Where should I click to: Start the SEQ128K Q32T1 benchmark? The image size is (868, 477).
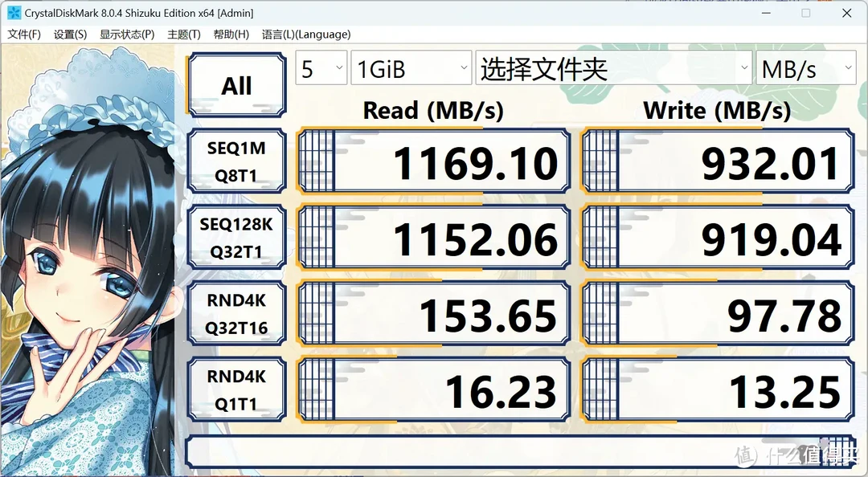point(235,236)
